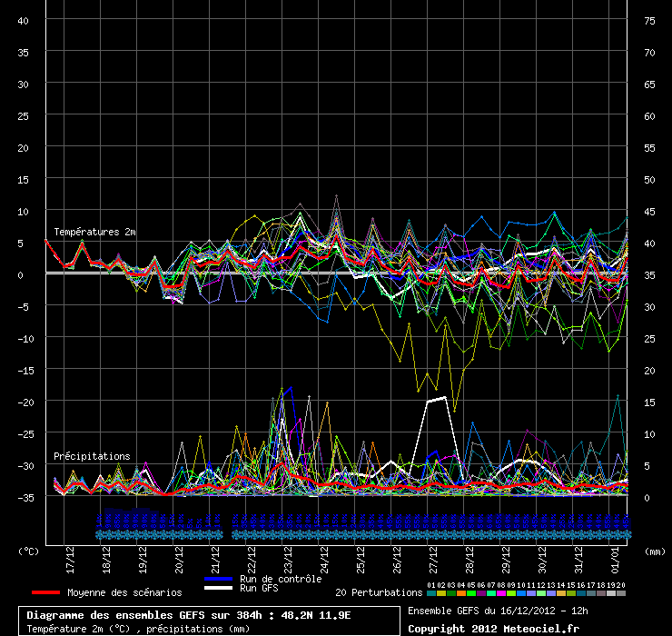The image size is (672, 636).
Task: Click perturbation 03 dark green legend swatch
Action: [451, 593]
